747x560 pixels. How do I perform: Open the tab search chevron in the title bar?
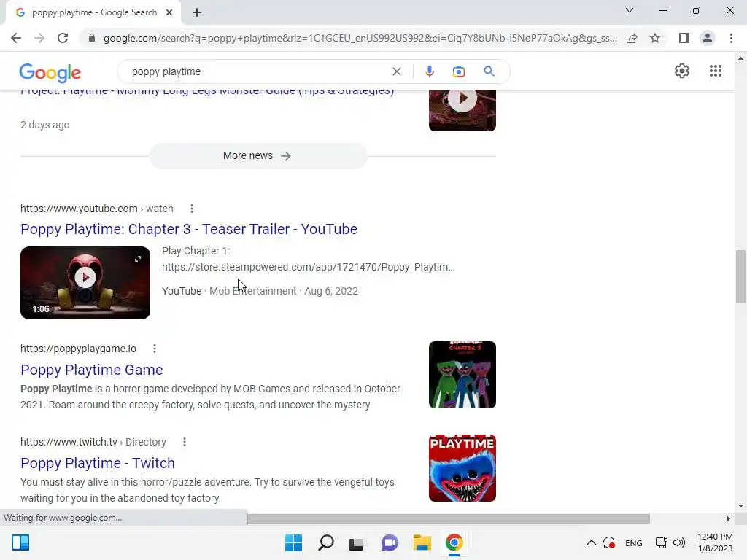tap(630, 10)
